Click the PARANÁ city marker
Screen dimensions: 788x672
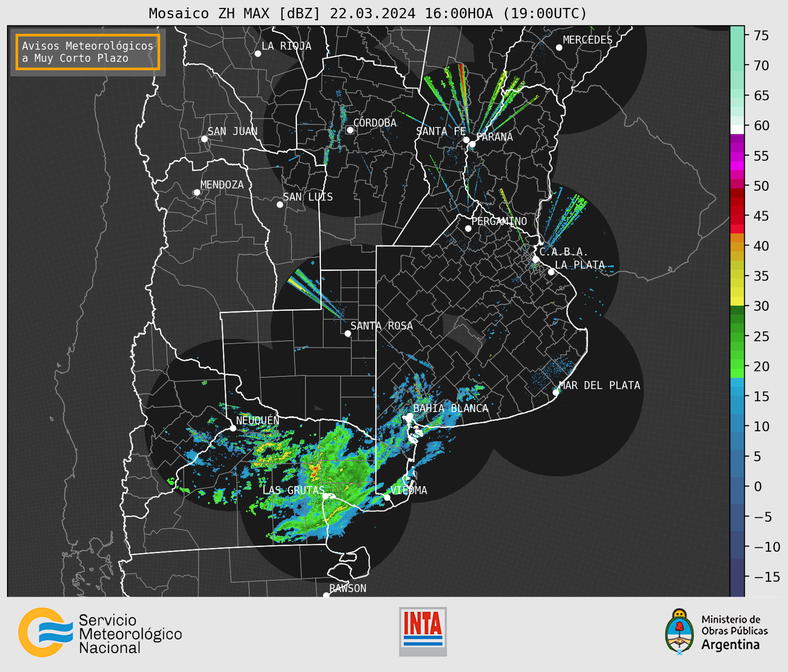[x=472, y=144]
